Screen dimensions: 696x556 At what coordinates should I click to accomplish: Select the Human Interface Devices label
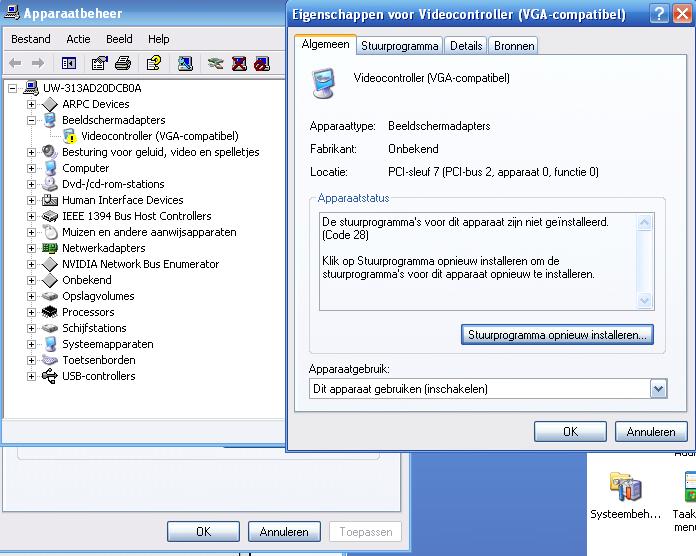coord(123,200)
